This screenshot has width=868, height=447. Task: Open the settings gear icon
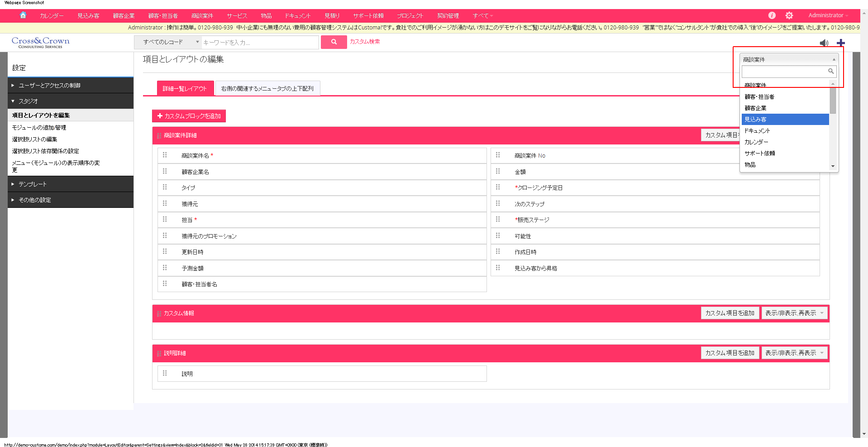click(789, 15)
